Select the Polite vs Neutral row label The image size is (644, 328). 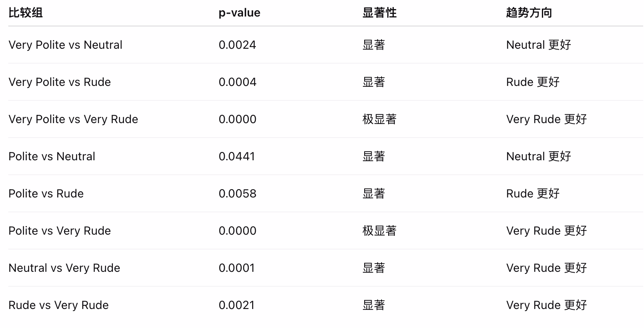[52, 157]
